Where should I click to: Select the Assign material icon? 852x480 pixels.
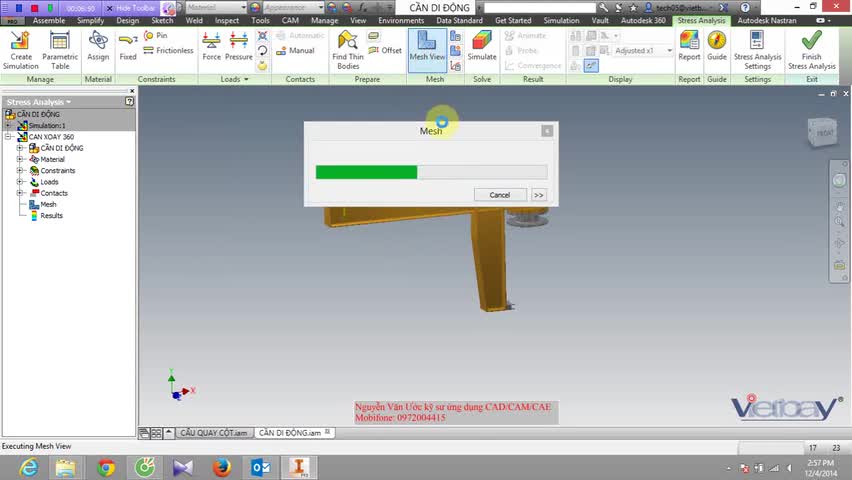point(98,46)
